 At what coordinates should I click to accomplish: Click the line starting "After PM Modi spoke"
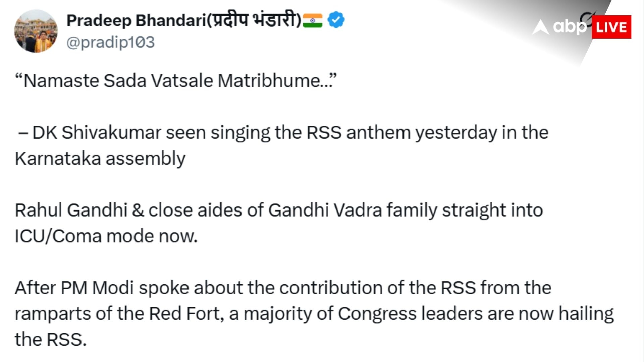pos(283,288)
